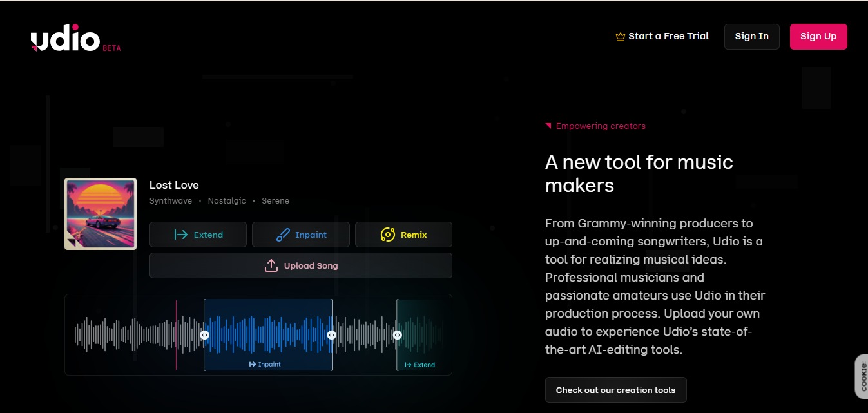The height and width of the screenshot is (413, 868).
Task: Click the Upload Song text
Action: 311,265
